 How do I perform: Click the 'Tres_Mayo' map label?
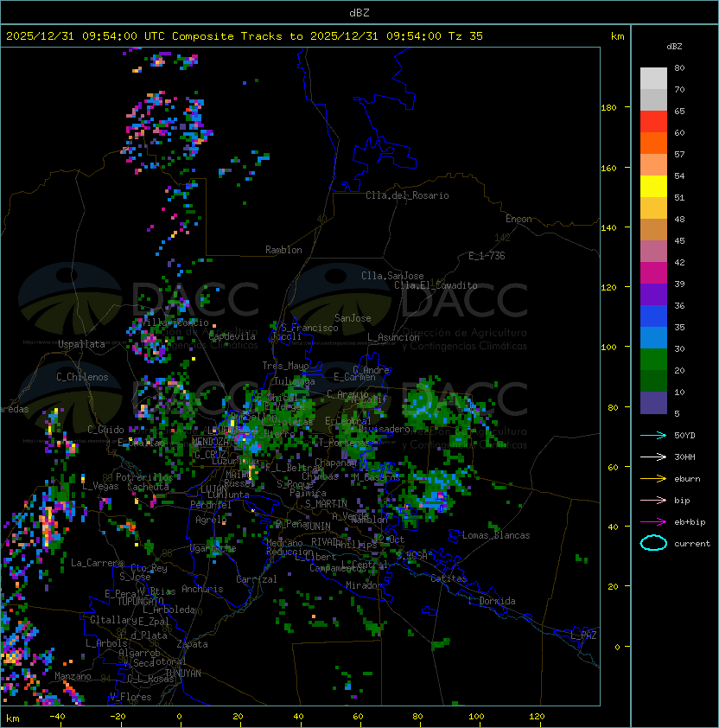(x=285, y=366)
